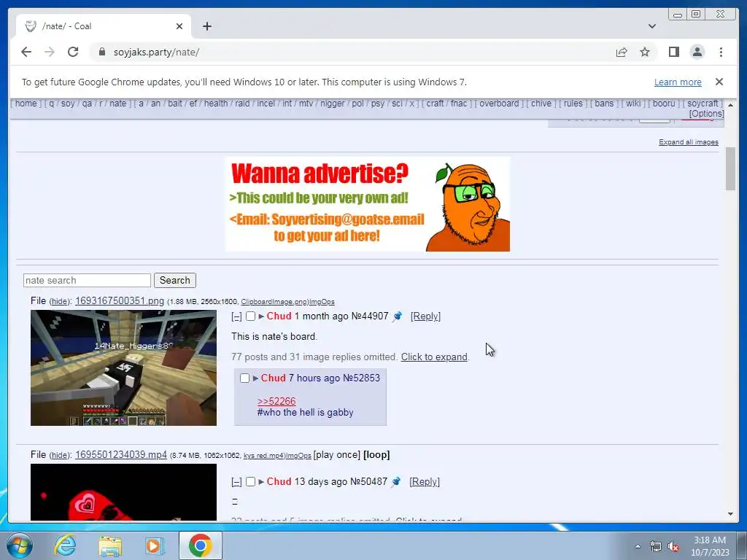The height and width of the screenshot is (560, 747).
Task: Open volume muted tray icon
Action: point(673,546)
